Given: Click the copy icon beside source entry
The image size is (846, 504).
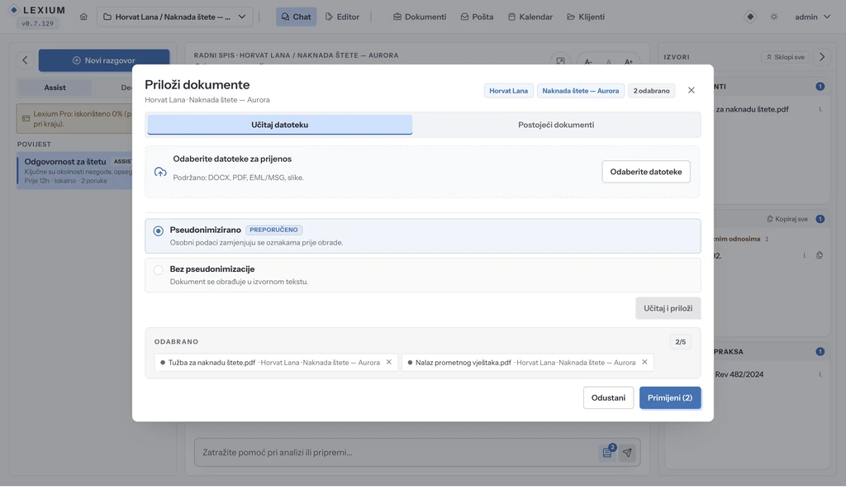Looking at the screenshot, I should (820, 255).
